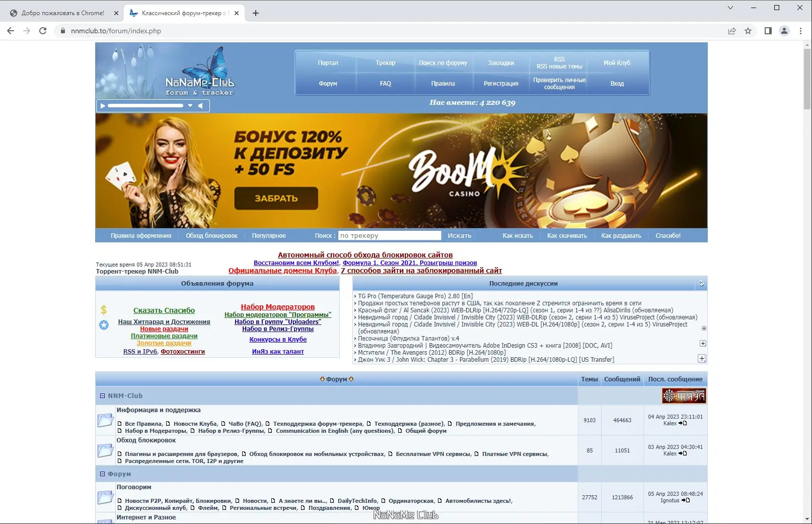Open Автономный способ обхода блокировок сайтов
This screenshot has height=524, width=812.
click(x=365, y=255)
